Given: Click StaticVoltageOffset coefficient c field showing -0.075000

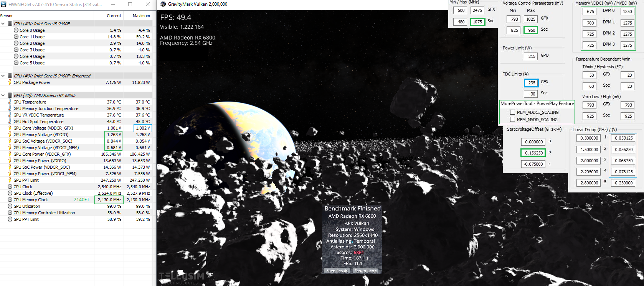Looking at the screenshot, I should [x=533, y=164].
